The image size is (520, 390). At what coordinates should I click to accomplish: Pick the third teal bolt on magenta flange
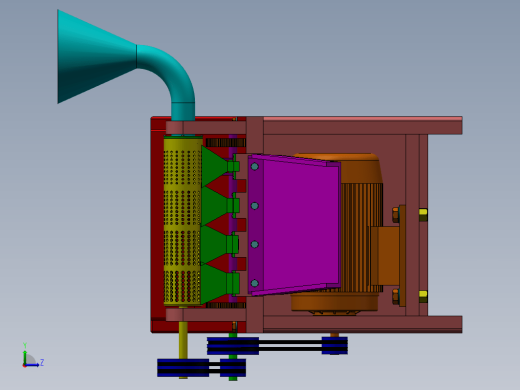pyautogui.click(x=255, y=244)
